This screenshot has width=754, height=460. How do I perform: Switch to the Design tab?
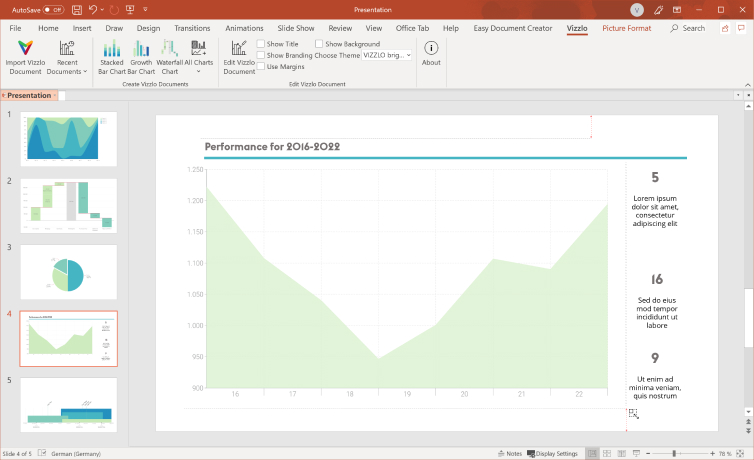click(x=148, y=28)
